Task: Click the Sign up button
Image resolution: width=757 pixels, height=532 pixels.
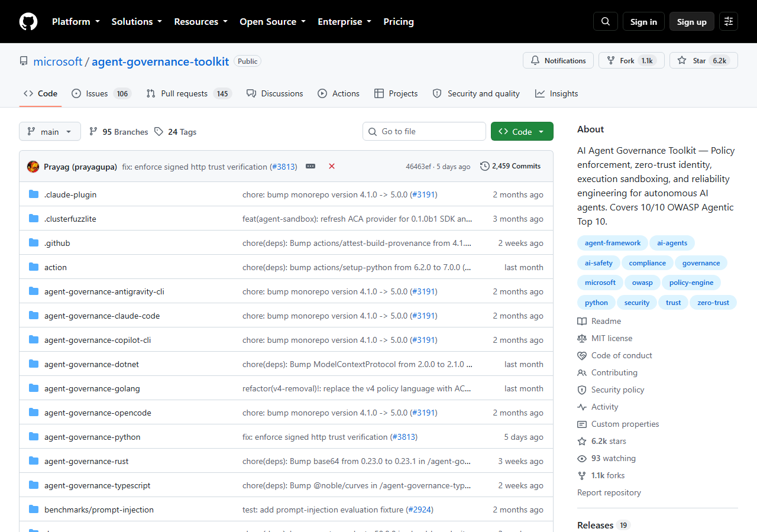Action: (692, 21)
